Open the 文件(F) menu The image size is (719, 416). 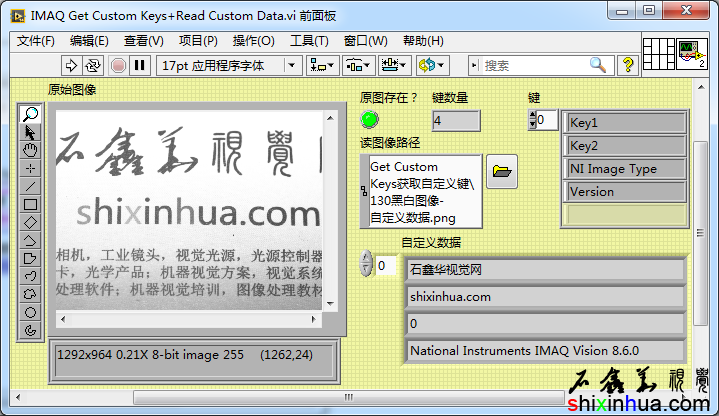36,41
